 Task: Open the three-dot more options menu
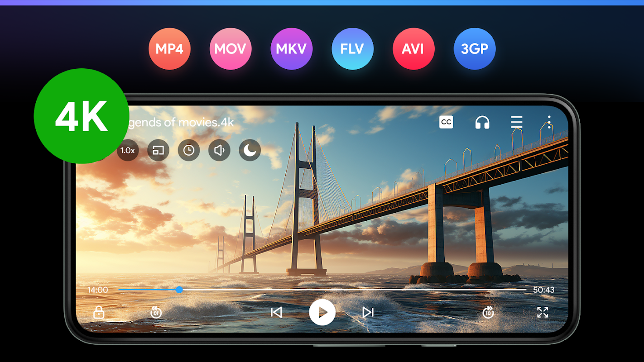point(549,122)
